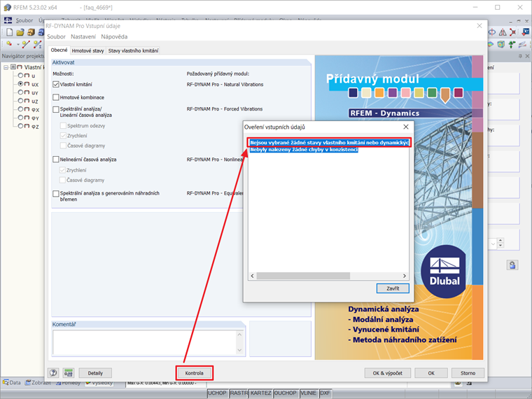Toggle the RASTR status bar button

239,393
